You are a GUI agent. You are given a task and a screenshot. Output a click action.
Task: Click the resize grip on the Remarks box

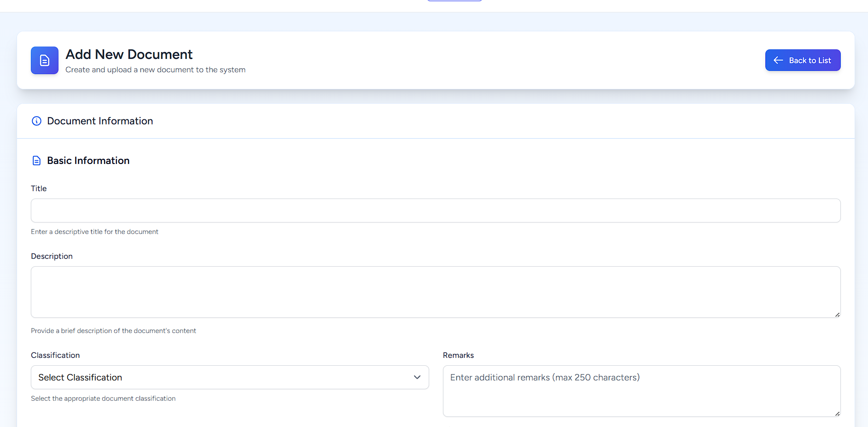[x=837, y=414]
